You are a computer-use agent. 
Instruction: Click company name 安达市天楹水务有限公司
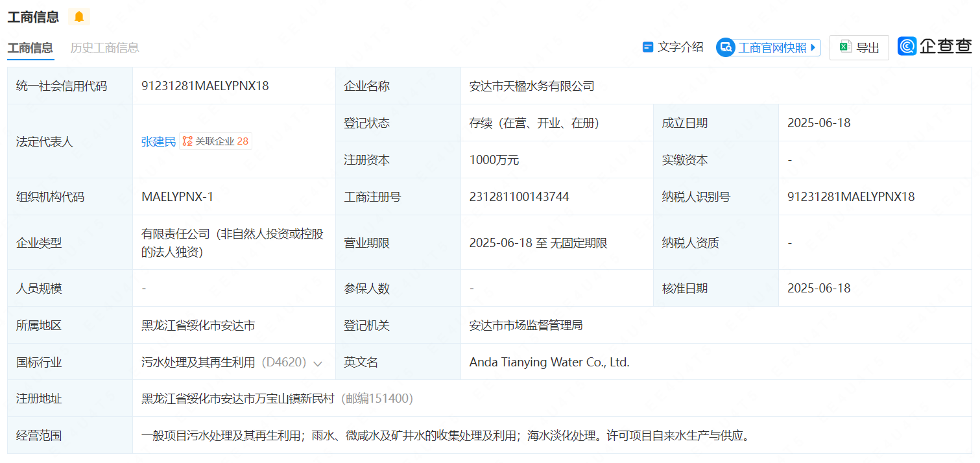point(532,86)
